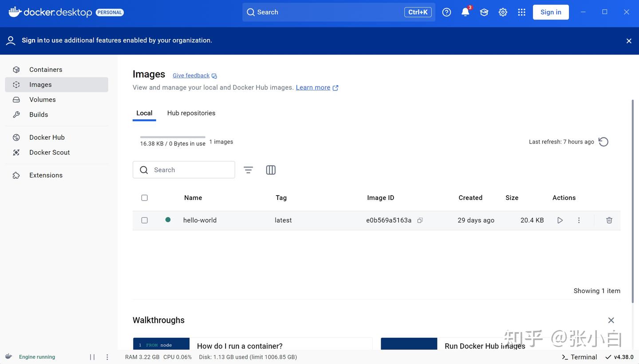This screenshot has height=364, width=639.
Task: Click the CPU 0.06% status entry
Action: (x=177, y=357)
